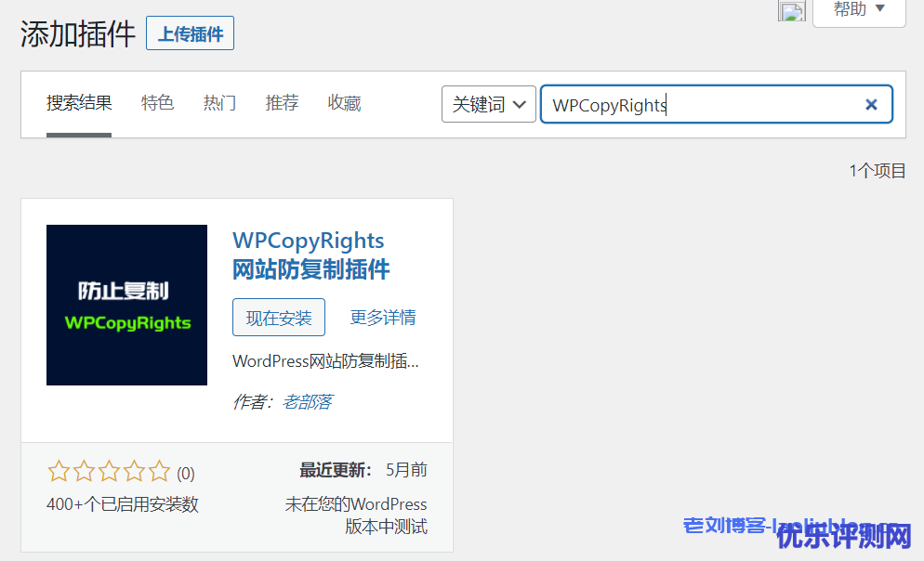Open the WPCopyRights 网站防复制插件 title link
The image size is (924, 561).
(311, 254)
